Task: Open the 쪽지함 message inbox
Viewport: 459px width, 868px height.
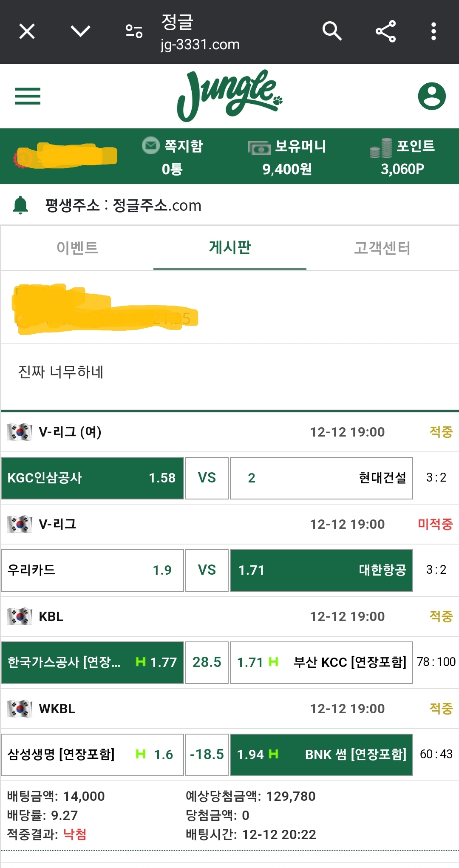Action: pos(173,156)
